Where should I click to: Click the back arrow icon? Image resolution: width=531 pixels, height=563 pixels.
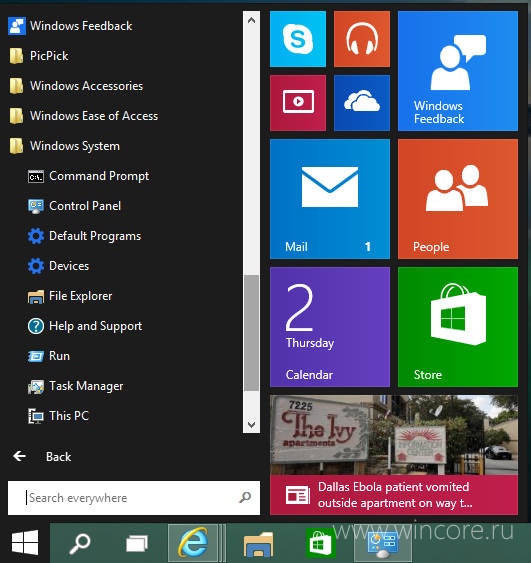[19, 456]
